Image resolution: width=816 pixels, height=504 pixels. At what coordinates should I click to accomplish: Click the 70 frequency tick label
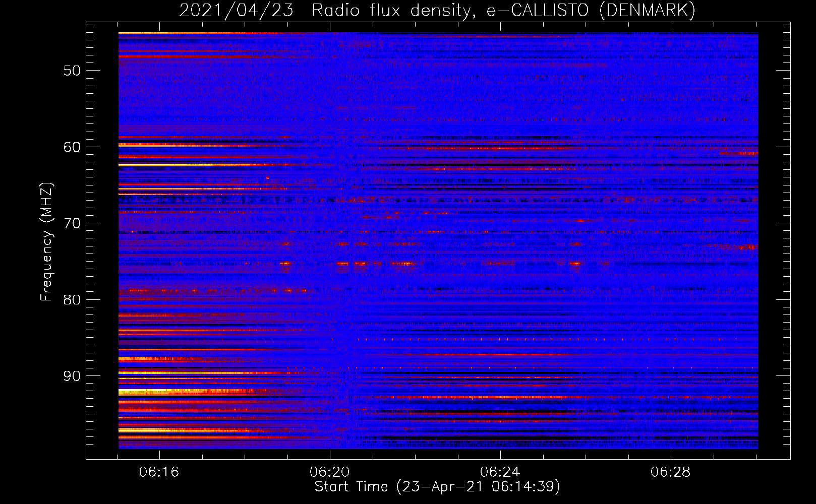click(x=72, y=223)
